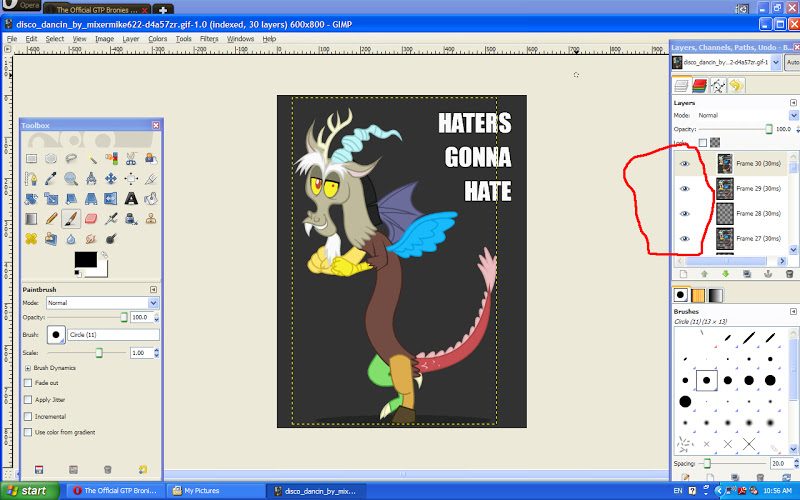Open the Colors menu
Viewport: 800px width, 500px height.
coord(158,39)
